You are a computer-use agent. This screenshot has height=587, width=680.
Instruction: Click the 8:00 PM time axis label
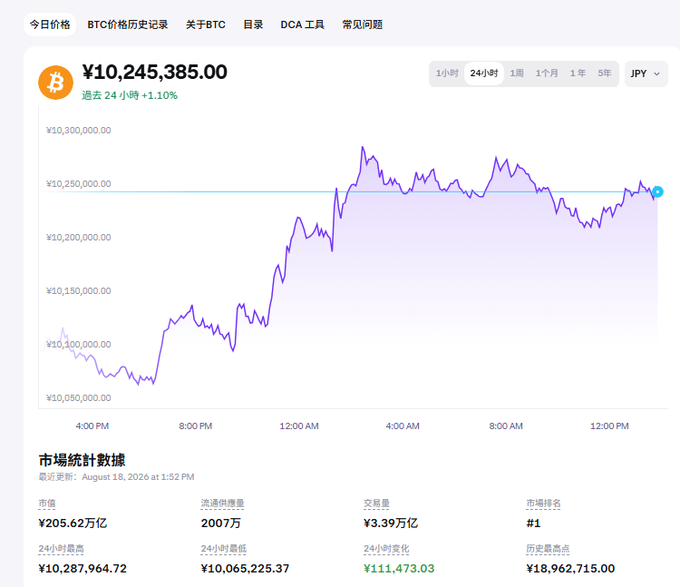coord(196,426)
